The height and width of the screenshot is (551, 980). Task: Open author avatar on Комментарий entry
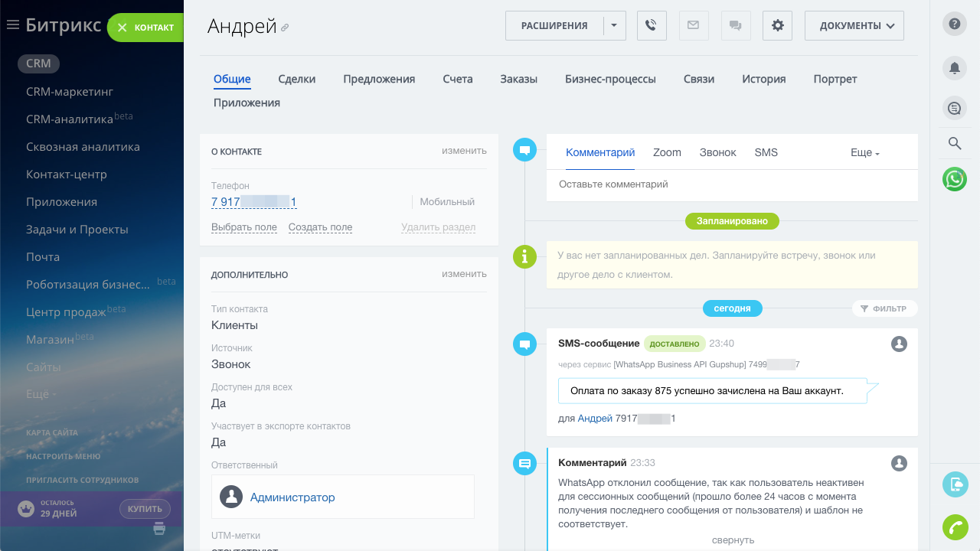(900, 463)
